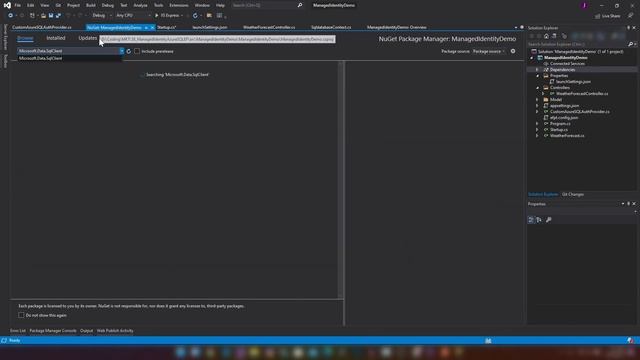Switch to CustomAzureSQLAuthProvider.cs tab
Image resolution: width=640 pixels, height=360 pixels.
[42, 27]
